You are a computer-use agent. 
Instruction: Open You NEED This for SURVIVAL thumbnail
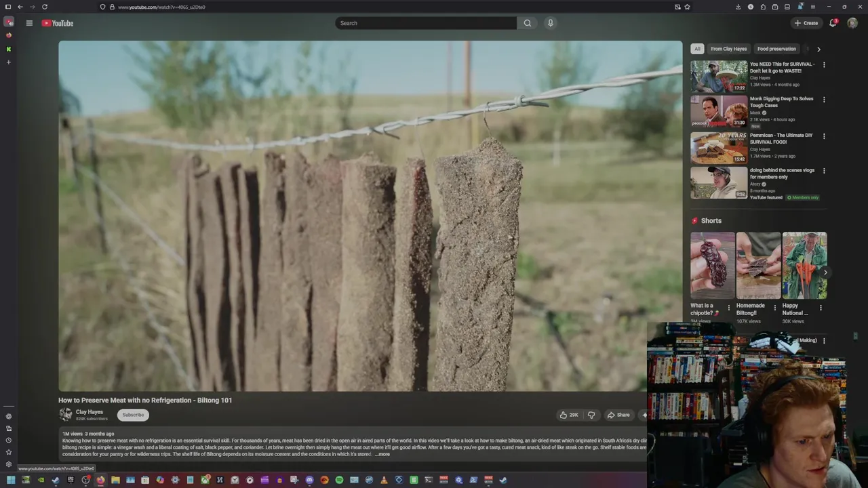tap(719, 77)
